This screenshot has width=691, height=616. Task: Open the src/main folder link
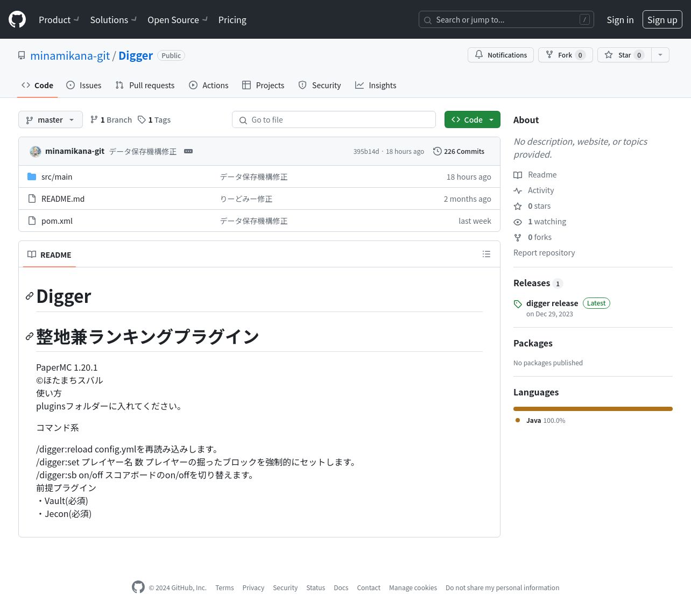point(57,176)
